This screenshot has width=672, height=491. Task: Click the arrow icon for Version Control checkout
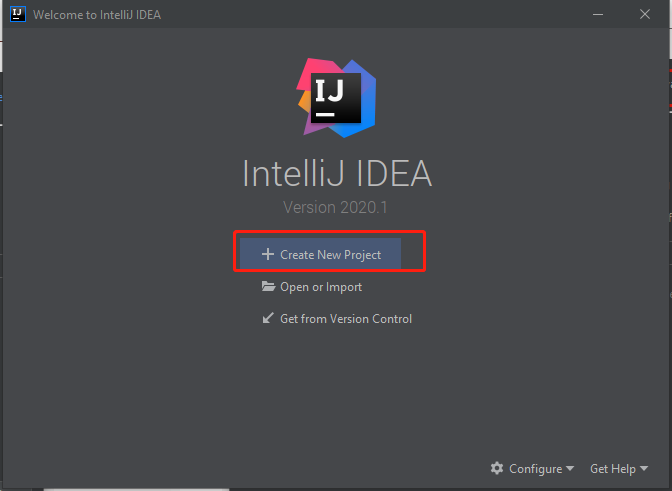pyautogui.click(x=268, y=319)
